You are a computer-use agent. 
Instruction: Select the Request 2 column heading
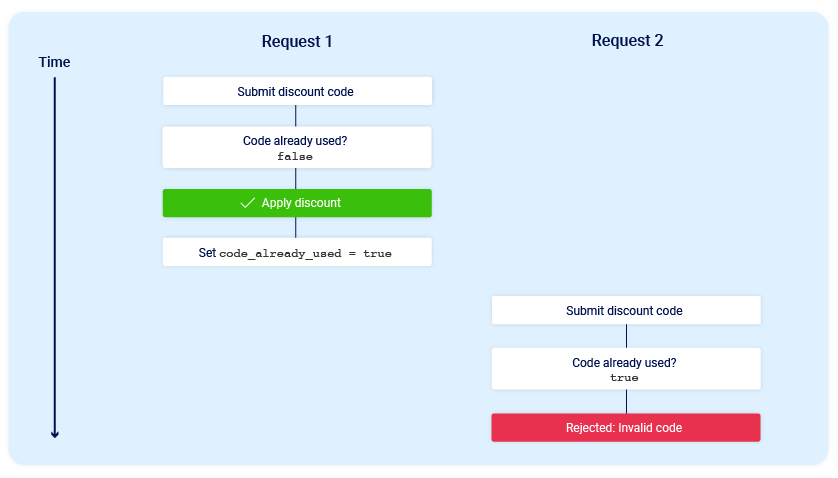627,41
